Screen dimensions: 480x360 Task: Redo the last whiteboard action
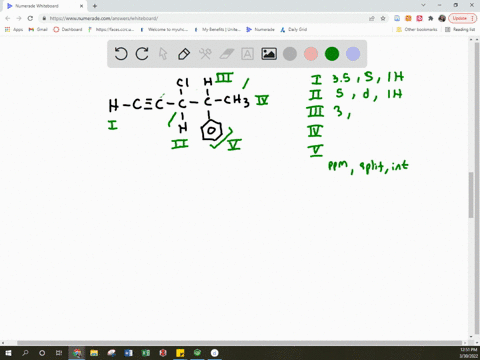pyautogui.click(x=142, y=54)
